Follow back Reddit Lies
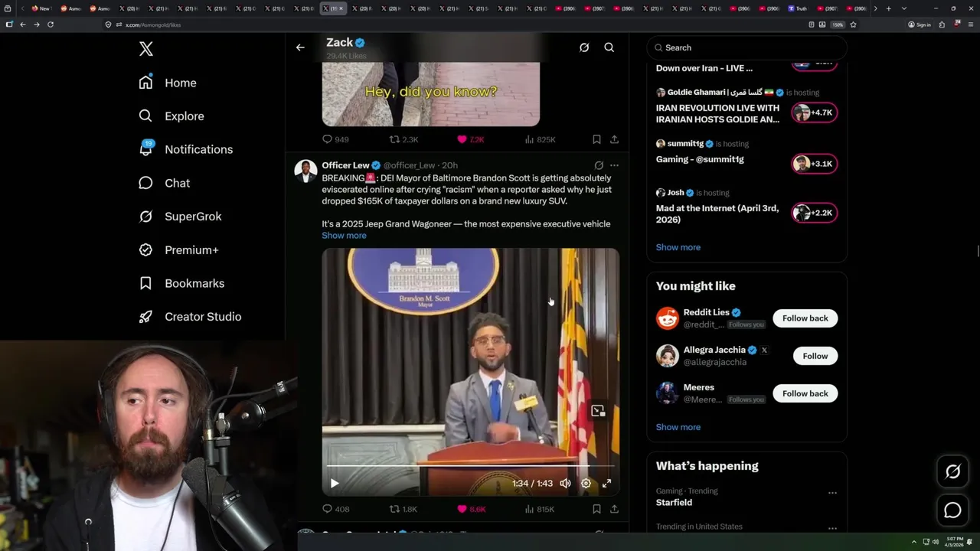This screenshot has width=980, height=551. click(x=805, y=318)
